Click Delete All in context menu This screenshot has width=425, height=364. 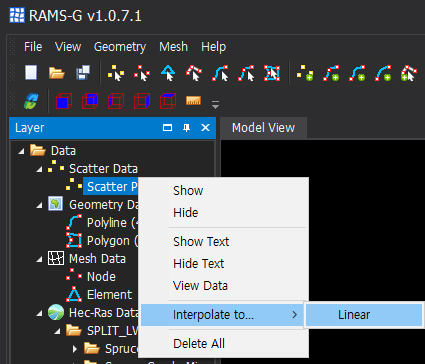[x=199, y=343]
